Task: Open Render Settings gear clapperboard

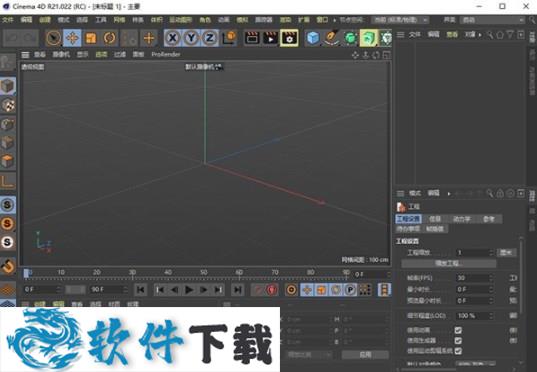Action: (289, 38)
